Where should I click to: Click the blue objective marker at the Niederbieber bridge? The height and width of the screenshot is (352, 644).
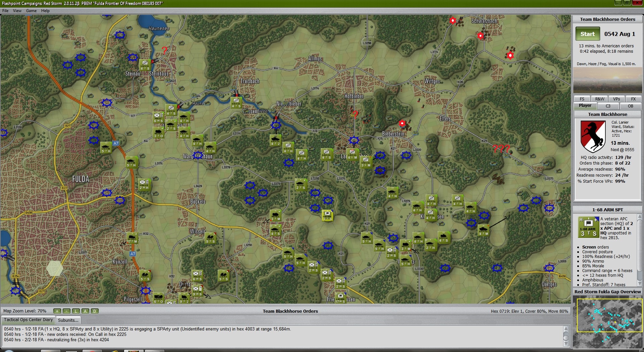[276, 125]
